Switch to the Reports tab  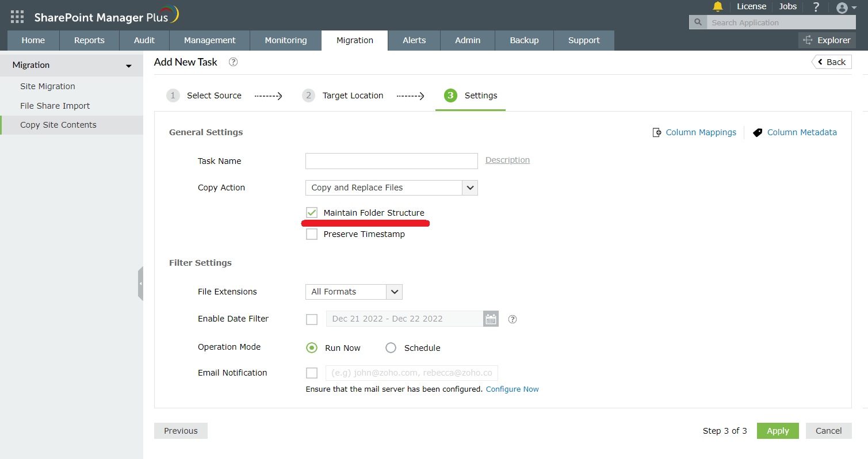click(89, 40)
